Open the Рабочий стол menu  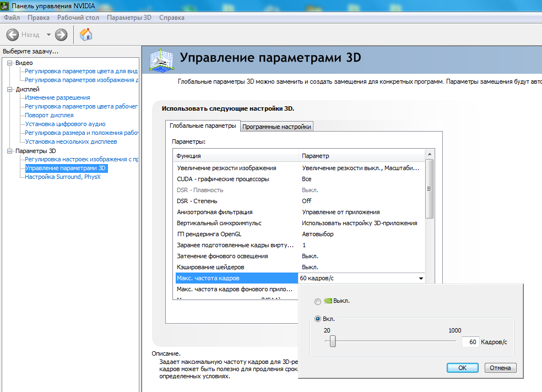click(78, 18)
